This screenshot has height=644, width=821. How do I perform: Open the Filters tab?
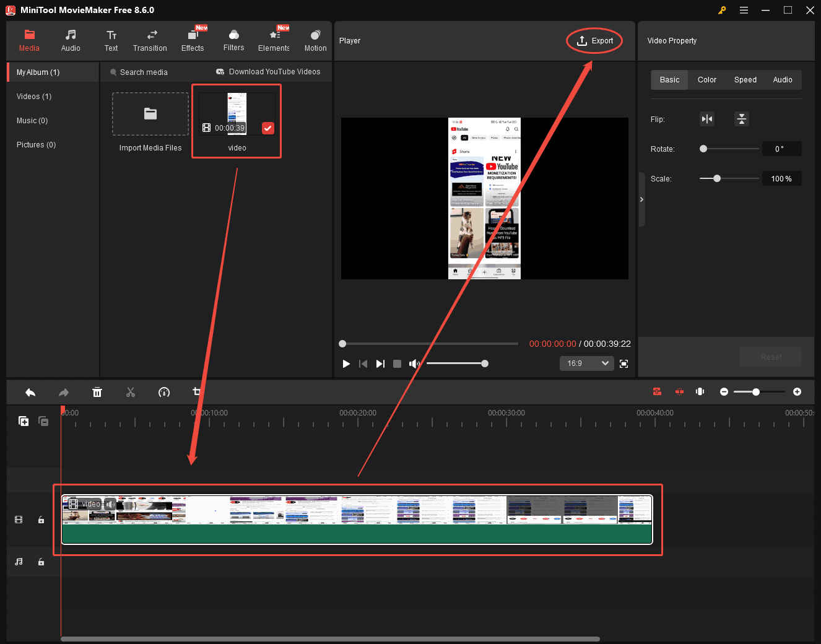pos(233,41)
